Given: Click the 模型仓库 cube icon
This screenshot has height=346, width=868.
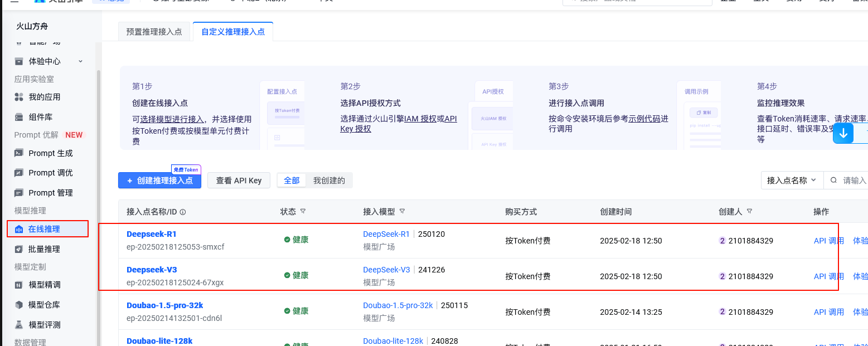Looking at the screenshot, I should pyautogui.click(x=19, y=305).
